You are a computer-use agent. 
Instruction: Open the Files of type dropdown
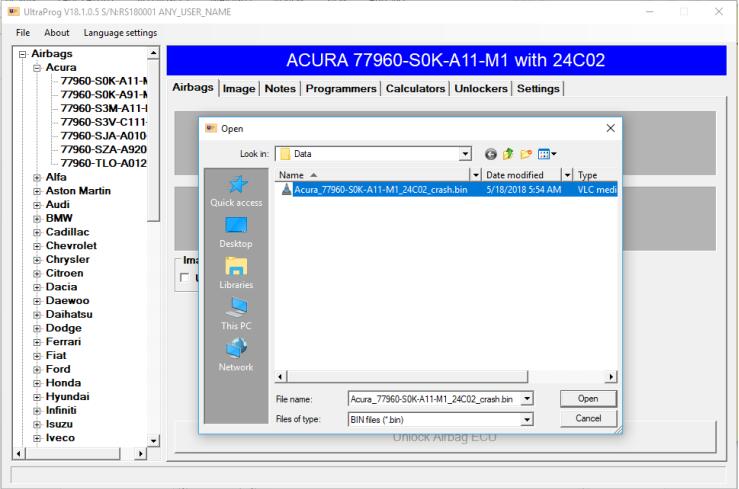pos(527,419)
